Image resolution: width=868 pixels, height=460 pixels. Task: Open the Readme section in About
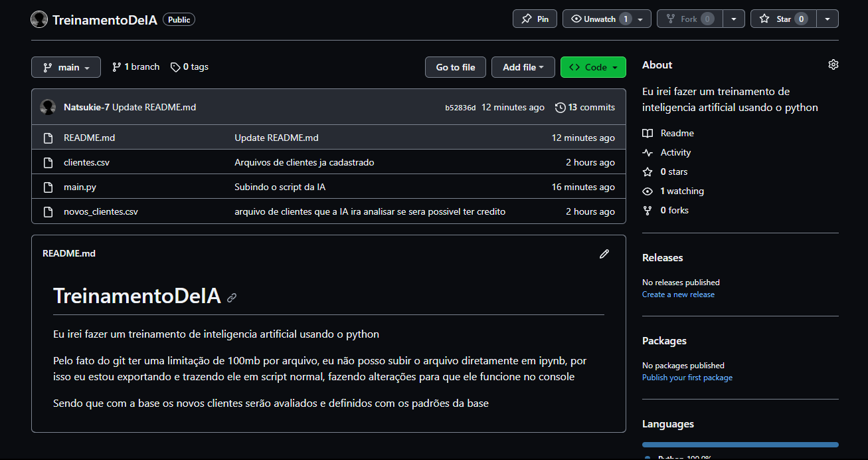(x=677, y=133)
